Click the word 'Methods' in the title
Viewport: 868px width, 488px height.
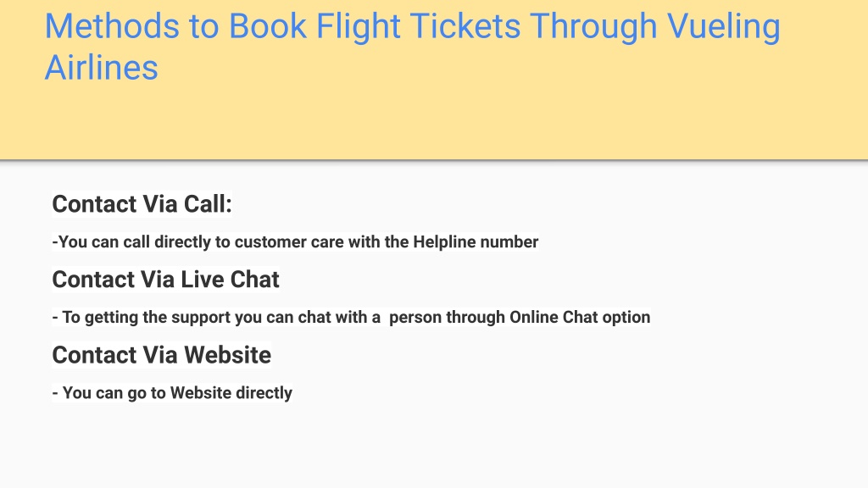[112, 26]
